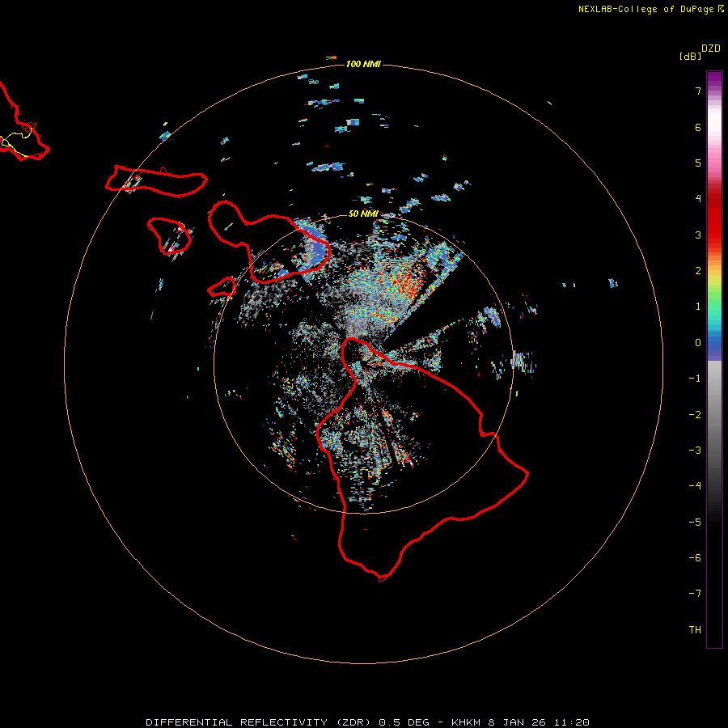The height and width of the screenshot is (728, 728).
Task: Click the 0 dB value on the scale
Action: 698,343
